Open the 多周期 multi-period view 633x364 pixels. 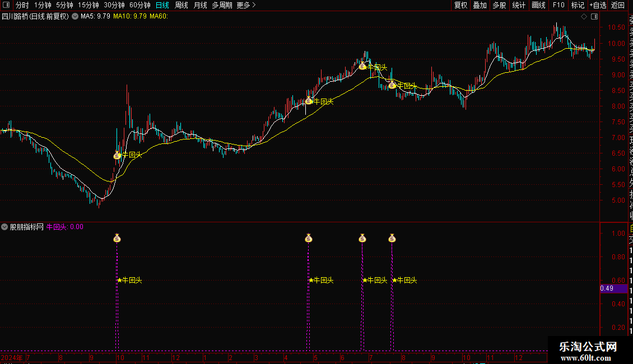point(222,5)
